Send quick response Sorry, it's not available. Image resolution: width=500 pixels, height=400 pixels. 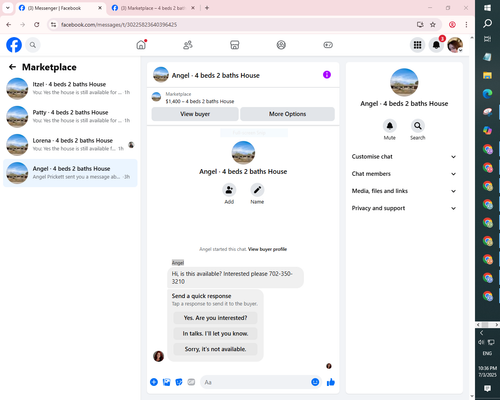click(x=215, y=349)
